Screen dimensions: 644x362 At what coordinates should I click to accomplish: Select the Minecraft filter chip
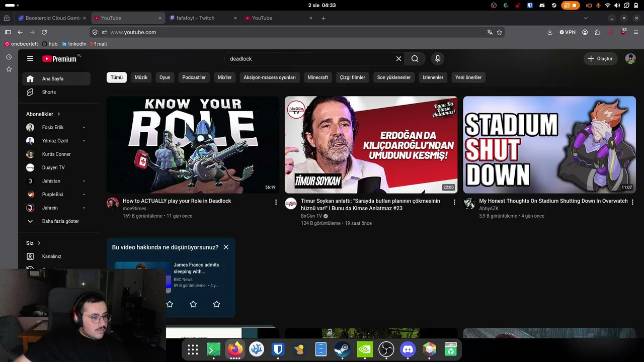point(317,77)
